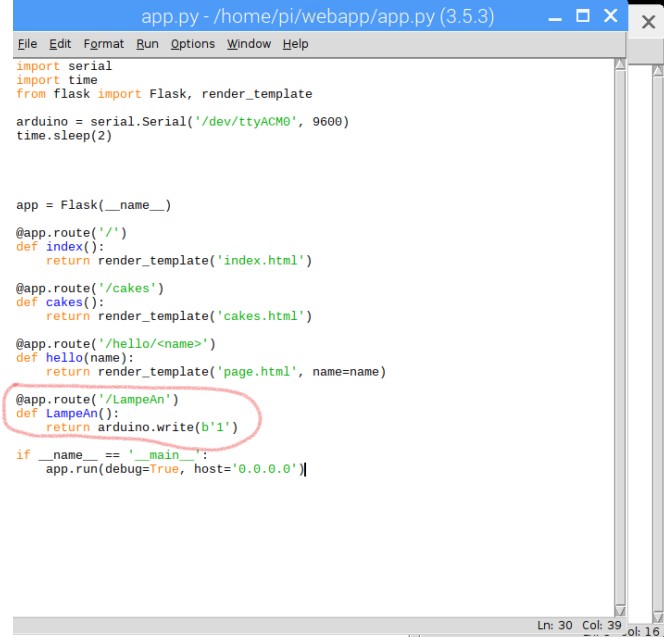Viewport: 664px width, 637px height.
Task: Click the editor scrollbar down arrow
Action: [x=620, y=610]
